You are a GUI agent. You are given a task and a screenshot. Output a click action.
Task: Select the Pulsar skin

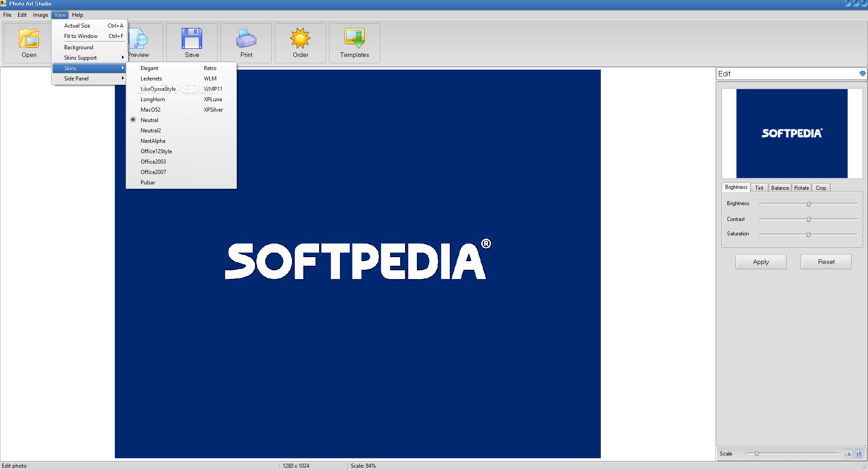pyautogui.click(x=147, y=182)
